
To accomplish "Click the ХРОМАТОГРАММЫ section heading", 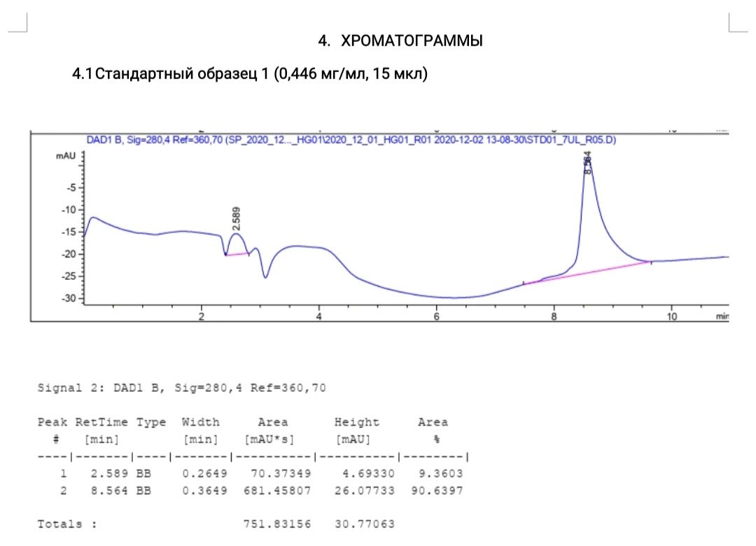I will pos(410,41).
